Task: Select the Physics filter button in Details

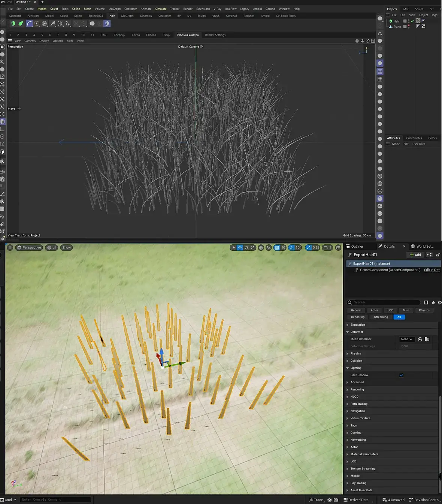Action: click(x=424, y=310)
